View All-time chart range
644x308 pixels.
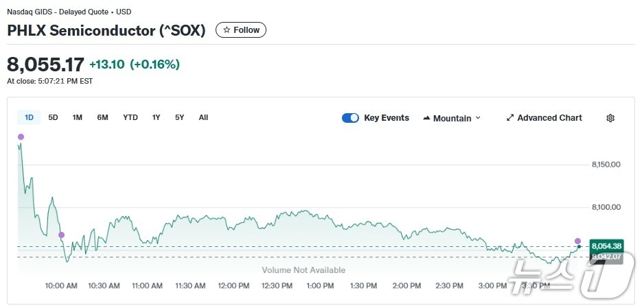point(203,117)
